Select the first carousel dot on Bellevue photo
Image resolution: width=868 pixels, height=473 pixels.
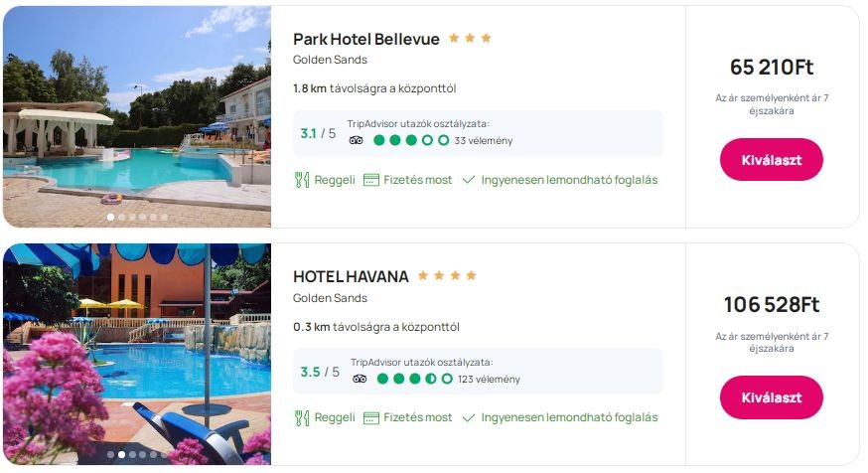coord(110,216)
